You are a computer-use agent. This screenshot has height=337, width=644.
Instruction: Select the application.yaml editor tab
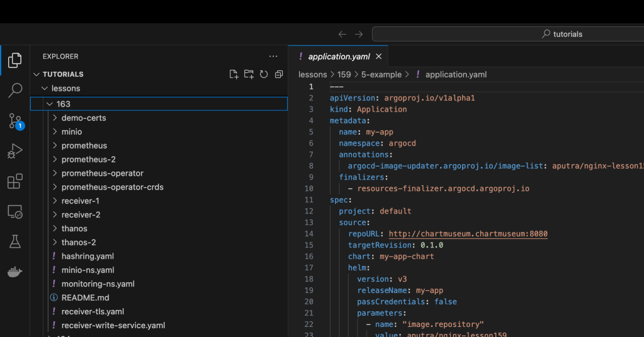(x=338, y=56)
